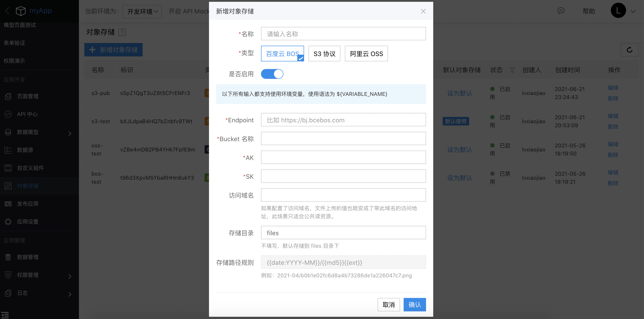Viewport: 644px width, 319px height.
Task: Expand the 数据模型 submenu arrow
Action: pos(70,133)
